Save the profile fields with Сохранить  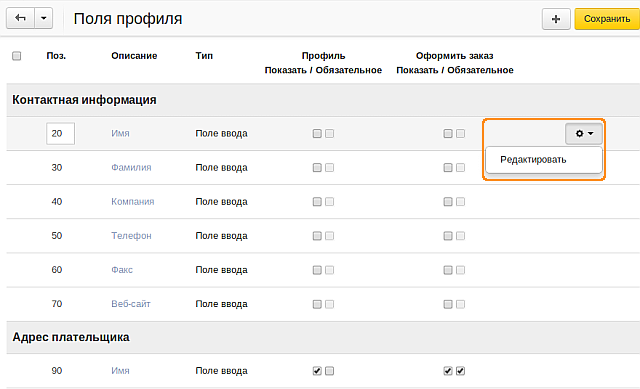click(607, 19)
